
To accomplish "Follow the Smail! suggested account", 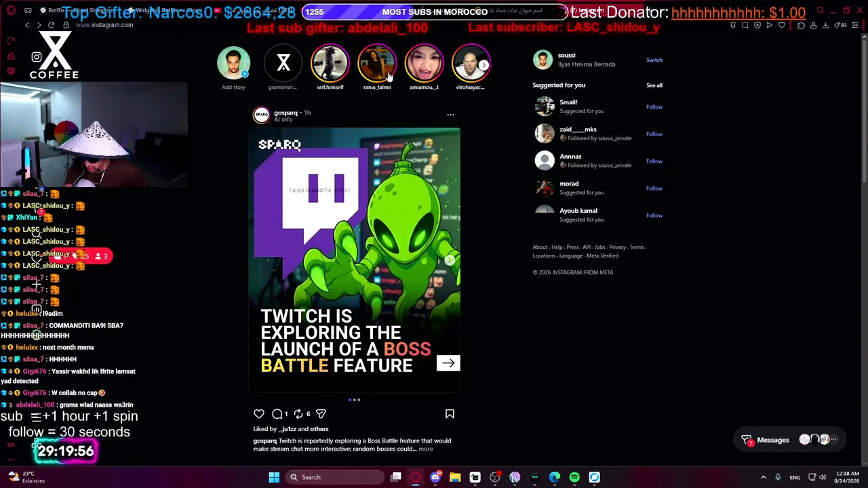I will (x=654, y=107).
